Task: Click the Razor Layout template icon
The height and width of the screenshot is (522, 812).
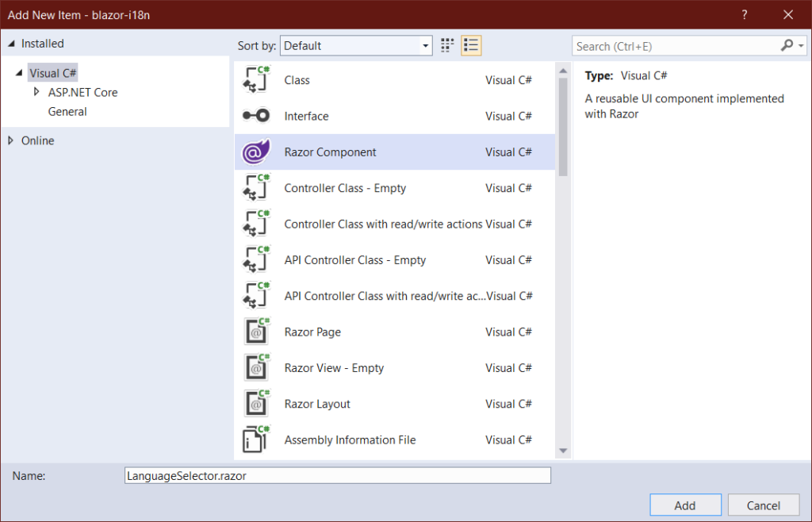Action: [257, 404]
